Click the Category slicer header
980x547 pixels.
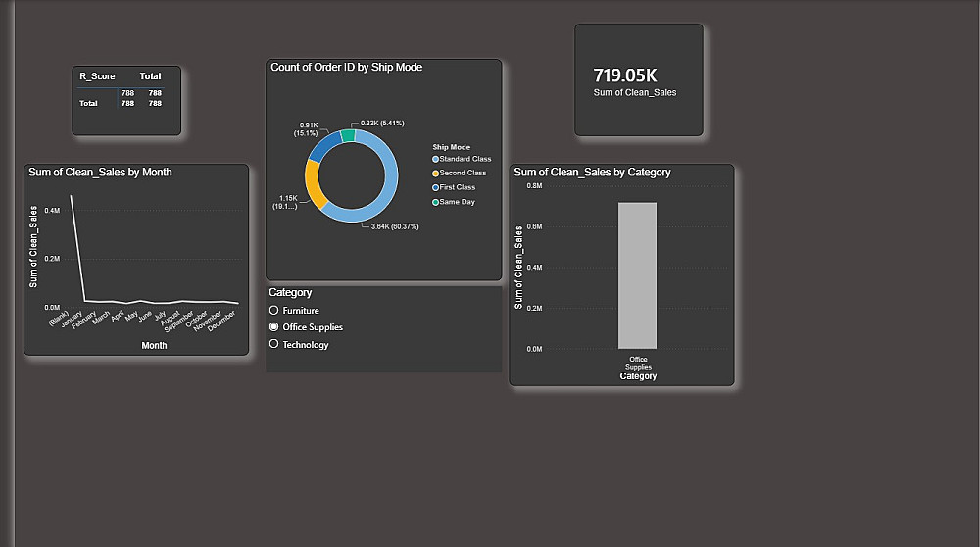[290, 292]
